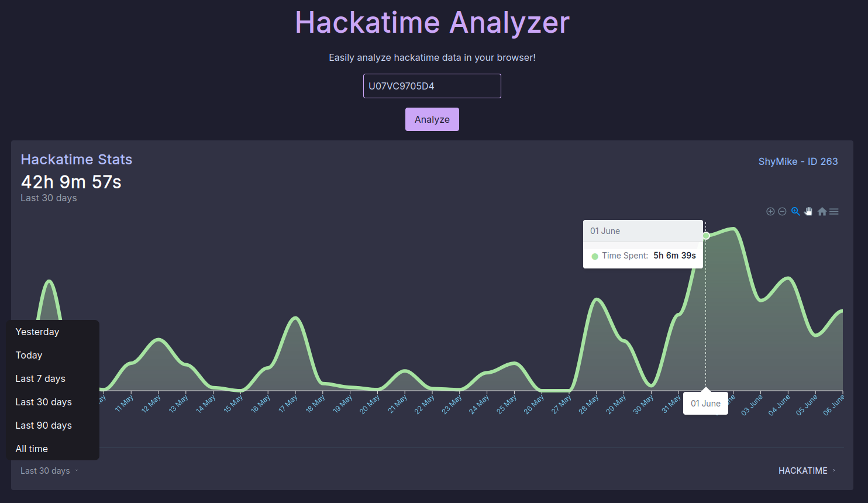Activate the panning hand tool
Image resolution: width=868 pixels, height=503 pixels.
pos(808,212)
